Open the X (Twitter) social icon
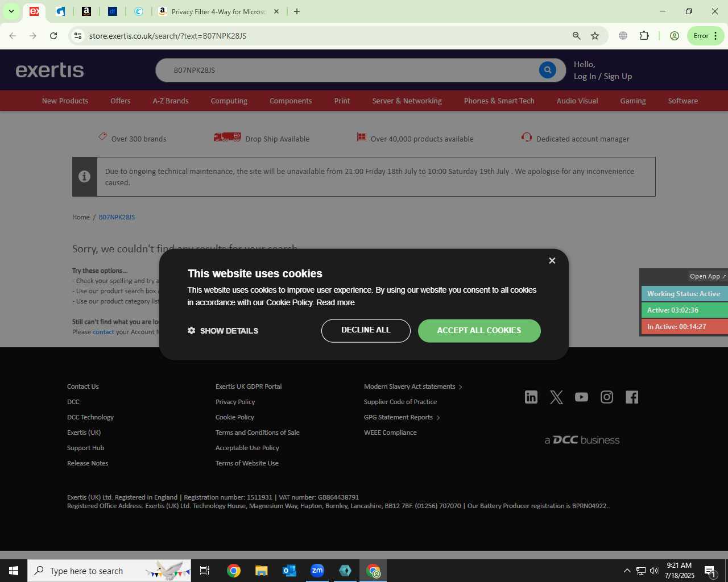The image size is (728, 582). (556, 397)
